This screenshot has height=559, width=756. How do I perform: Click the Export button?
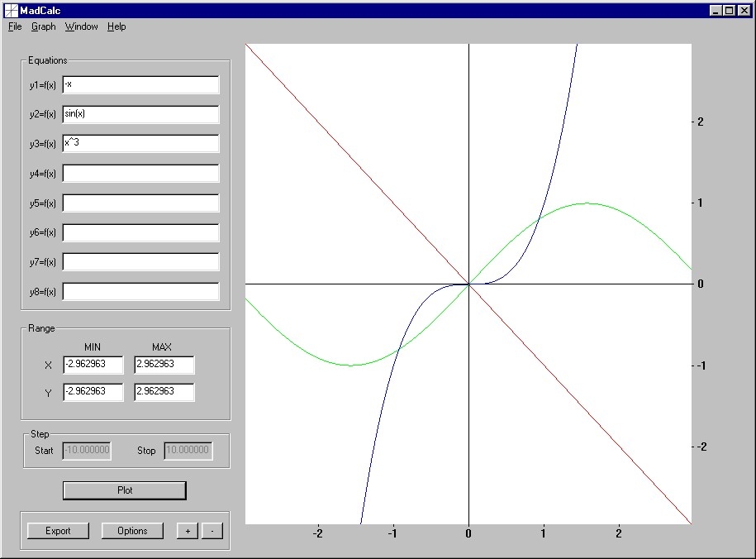58,531
